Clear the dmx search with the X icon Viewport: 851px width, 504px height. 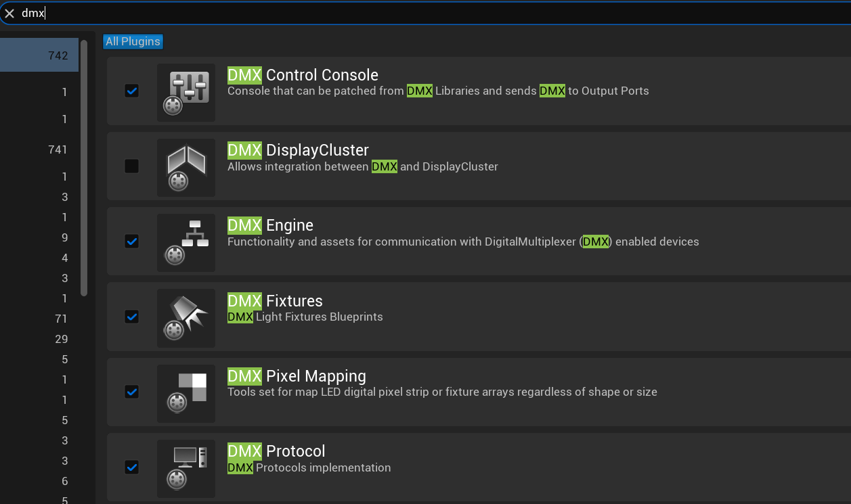[9, 14]
